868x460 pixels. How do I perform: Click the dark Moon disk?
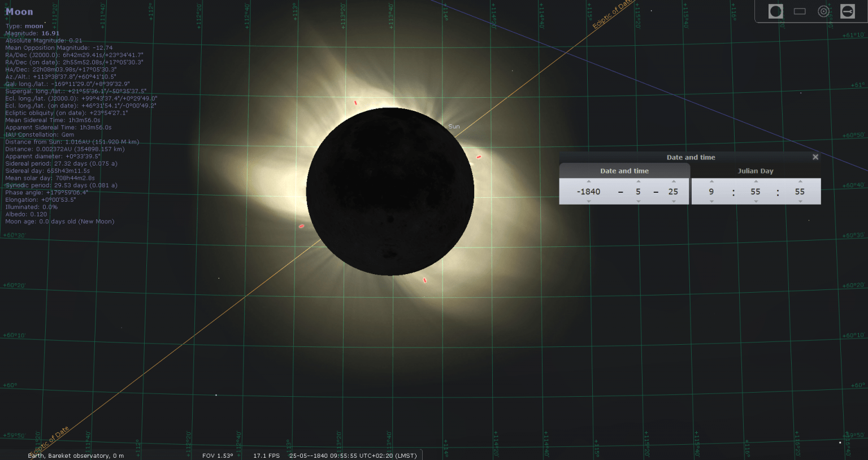pyautogui.click(x=390, y=192)
